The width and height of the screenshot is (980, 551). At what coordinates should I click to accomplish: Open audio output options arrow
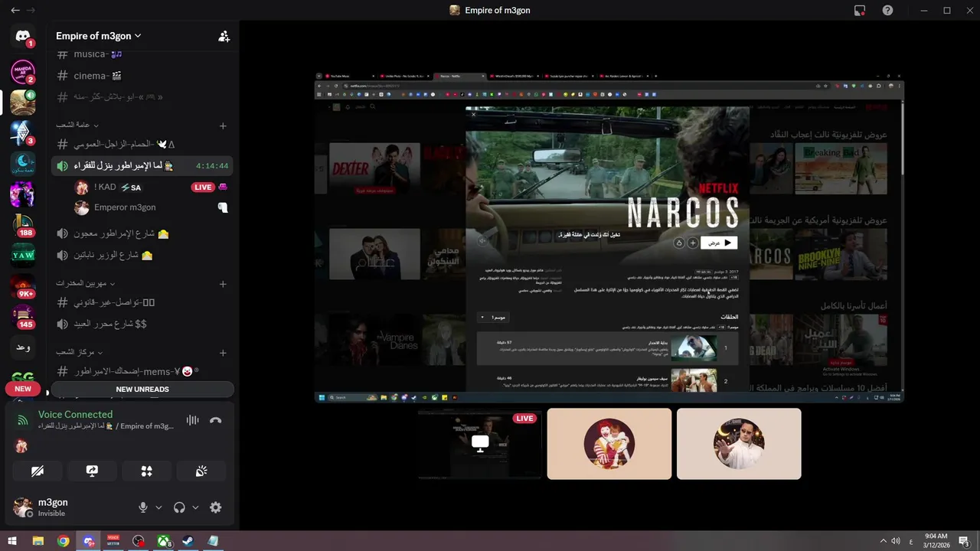pyautogui.click(x=195, y=507)
